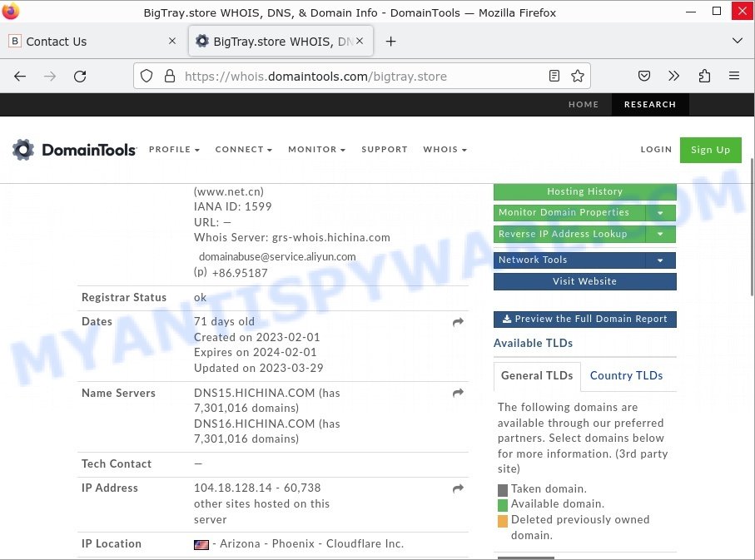Save the page to Pocket
Viewport: 755px width, 560px height.
[x=643, y=76]
